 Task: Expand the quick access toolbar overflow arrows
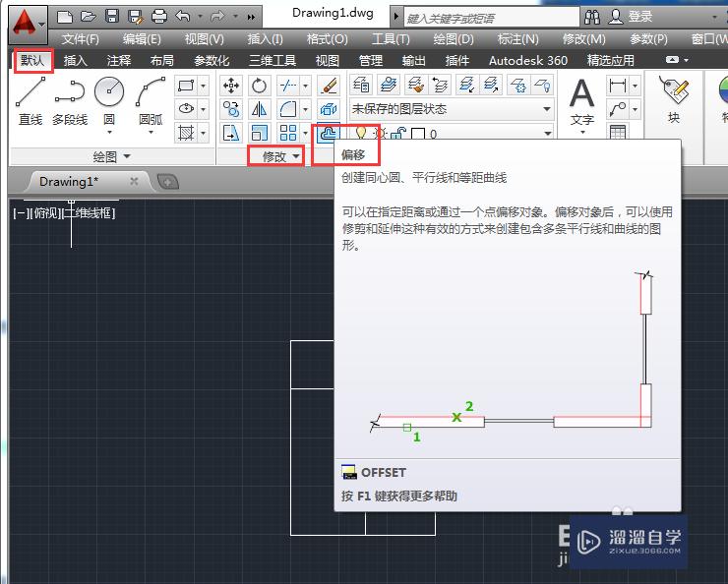[x=251, y=17]
